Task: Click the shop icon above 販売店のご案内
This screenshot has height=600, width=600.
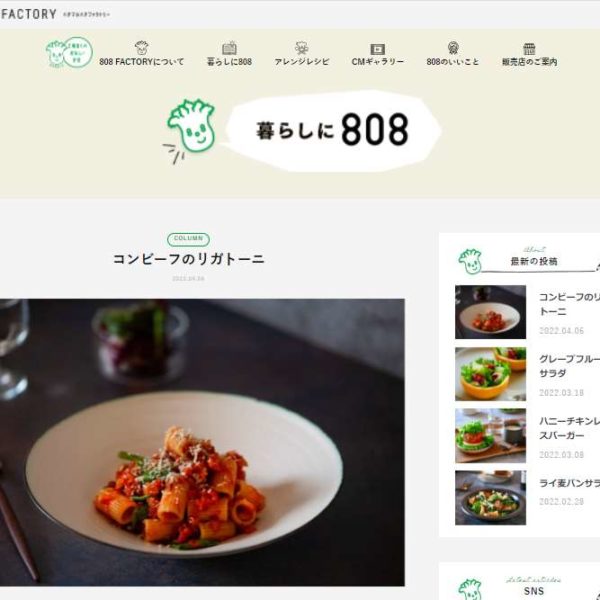Action: tap(529, 49)
